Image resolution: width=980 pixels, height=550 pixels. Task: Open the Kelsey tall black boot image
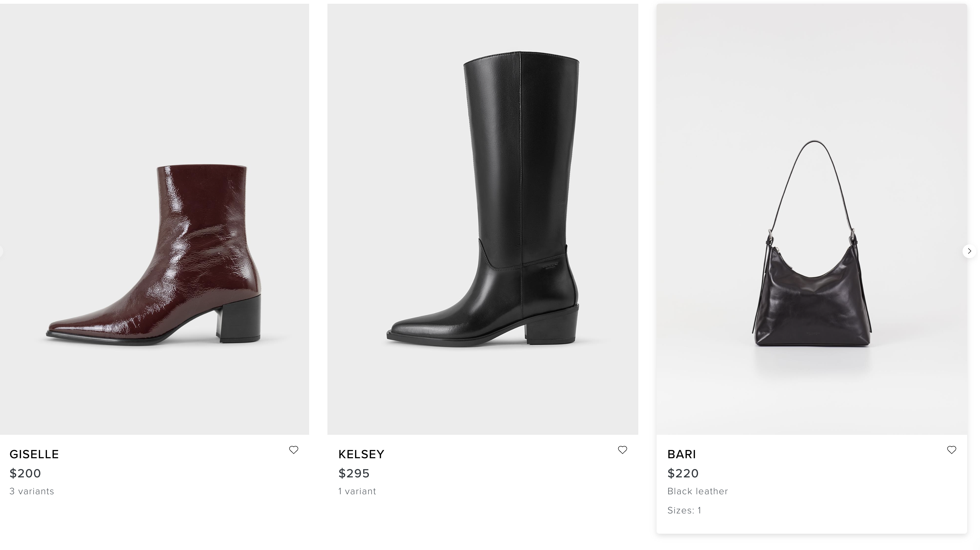pos(482,213)
